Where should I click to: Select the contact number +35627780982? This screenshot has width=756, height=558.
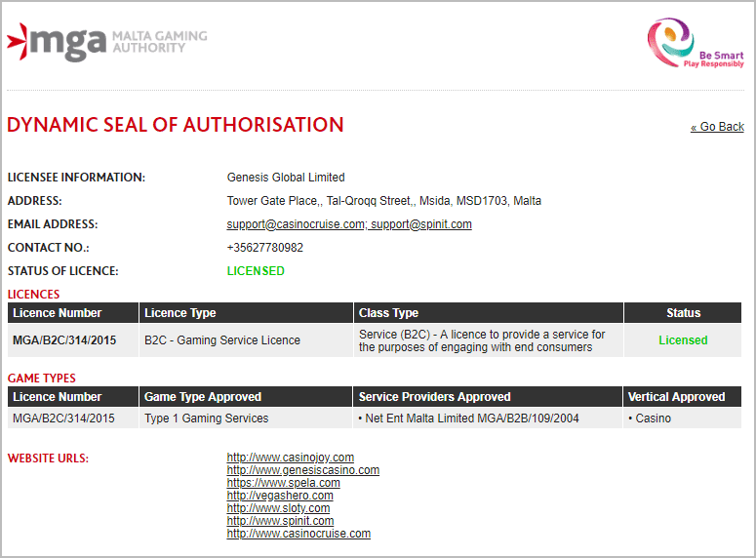(265, 248)
